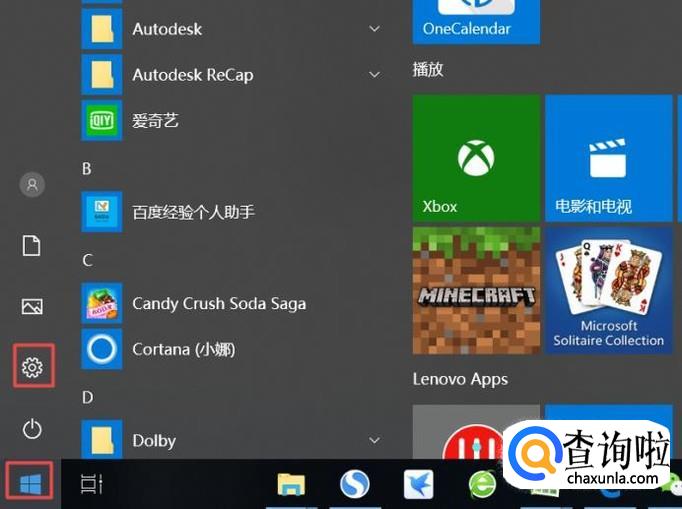
Task: Click the Cortana (小娜) label
Action: (184, 349)
